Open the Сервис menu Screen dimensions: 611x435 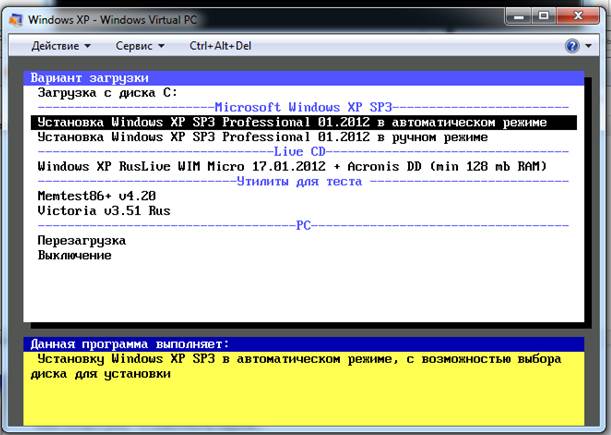(x=140, y=46)
